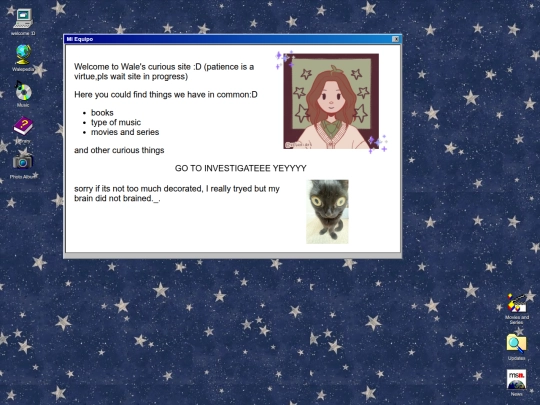Click 'Here you could find things' line
Image resolution: width=540 pixels, height=405 pixels.
tap(166, 94)
